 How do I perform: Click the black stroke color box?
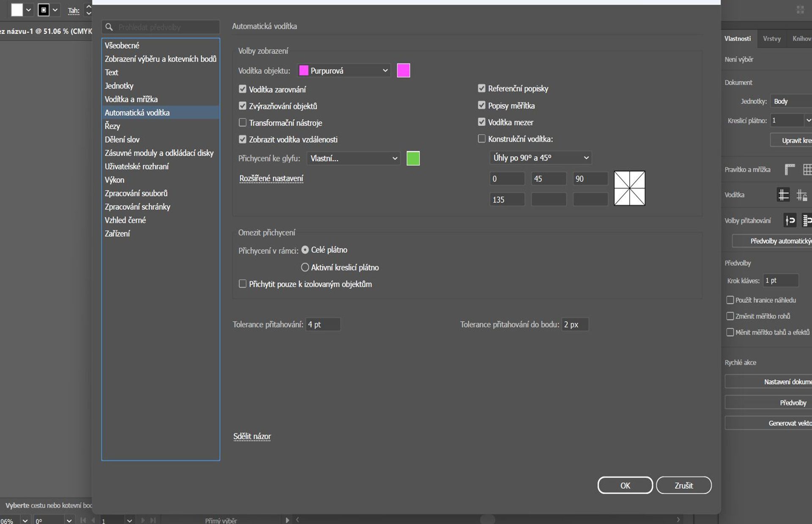point(44,10)
